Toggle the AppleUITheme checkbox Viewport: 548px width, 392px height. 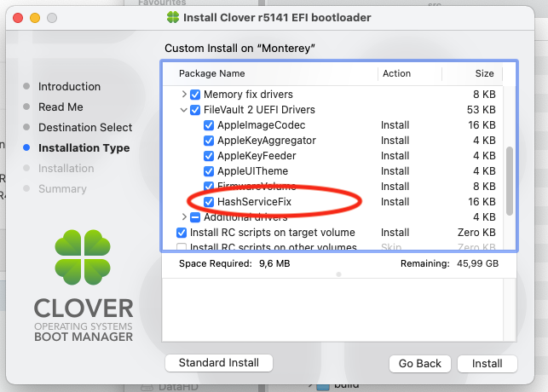point(209,171)
